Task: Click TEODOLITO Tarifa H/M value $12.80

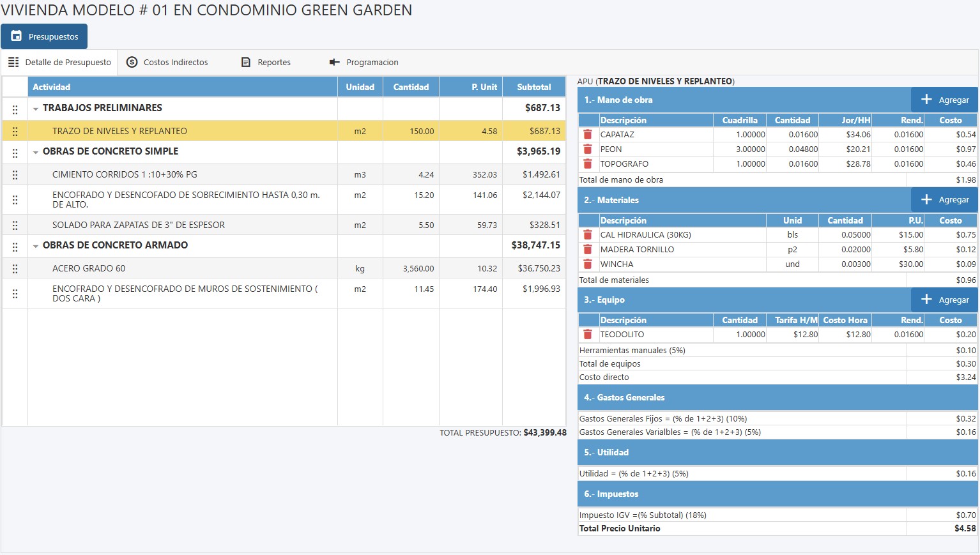Action: 793,335
